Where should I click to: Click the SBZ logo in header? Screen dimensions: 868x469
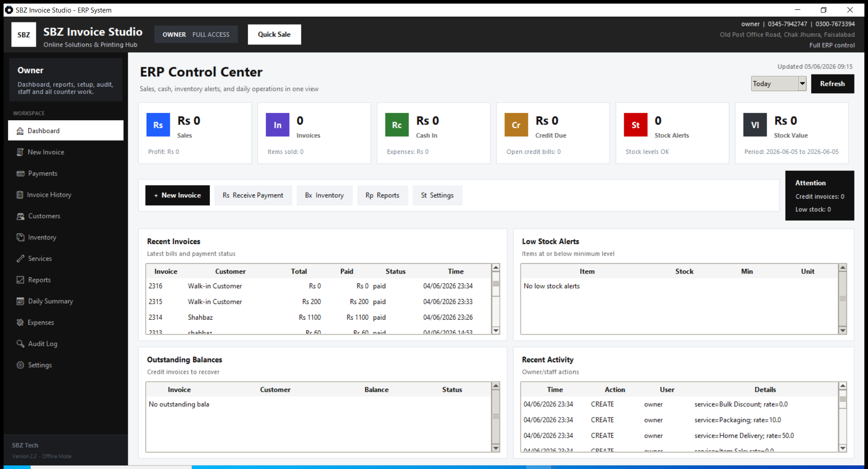(24, 35)
